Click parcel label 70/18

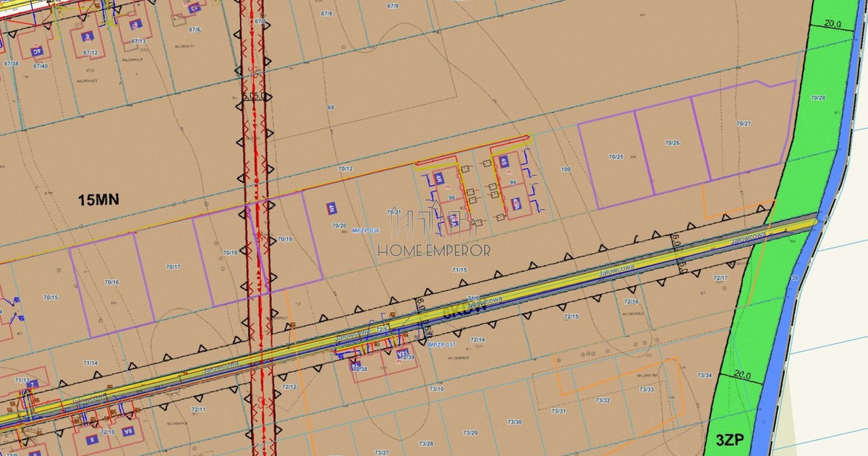point(231,253)
